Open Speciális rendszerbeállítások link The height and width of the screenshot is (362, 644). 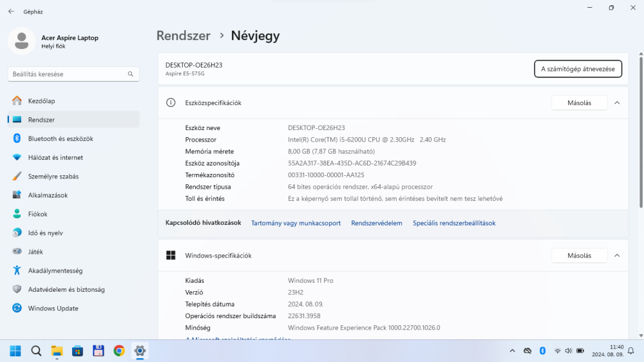(x=454, y=223)
